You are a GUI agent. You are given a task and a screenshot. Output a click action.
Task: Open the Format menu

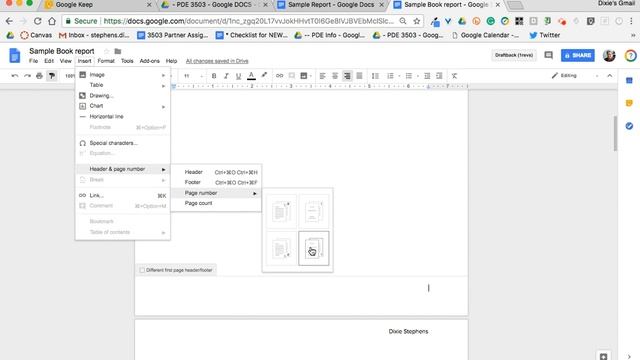point(106,61)
